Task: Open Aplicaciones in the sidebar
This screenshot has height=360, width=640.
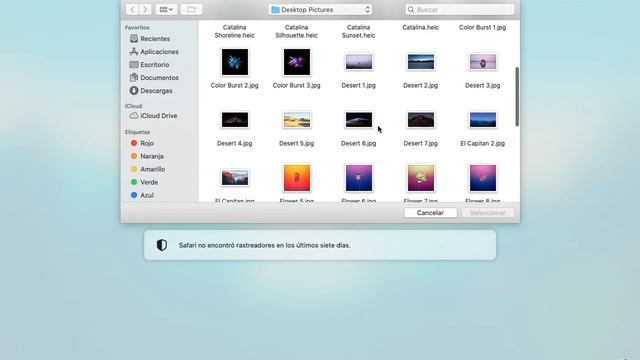Action: [x=154, y=52]
